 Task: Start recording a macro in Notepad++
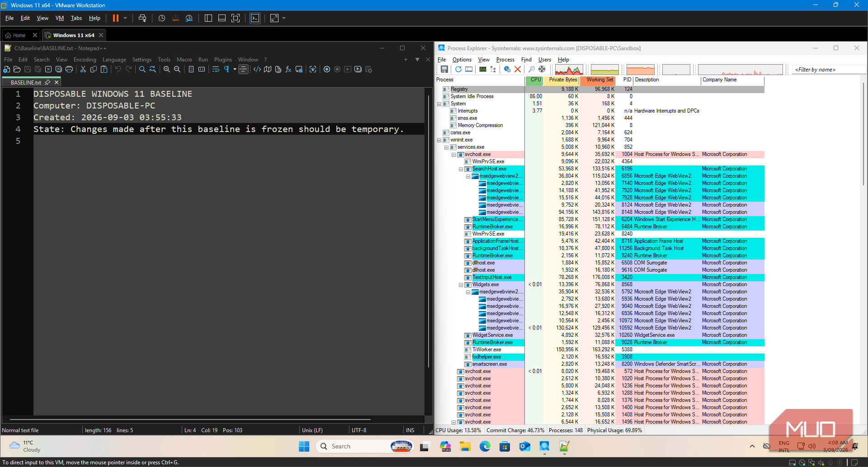click(x=327, y=69)
